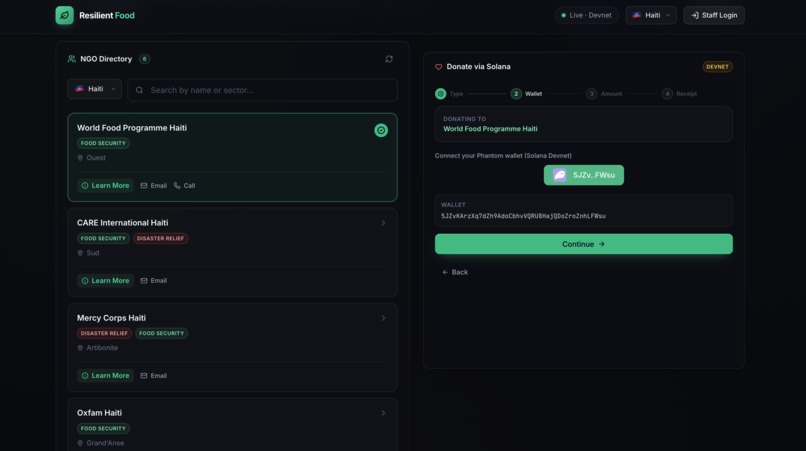This screenshot has width=806, height=451.
Task: Click the Food Security tag on Oxfam Haiti
Action: (103, 428)
